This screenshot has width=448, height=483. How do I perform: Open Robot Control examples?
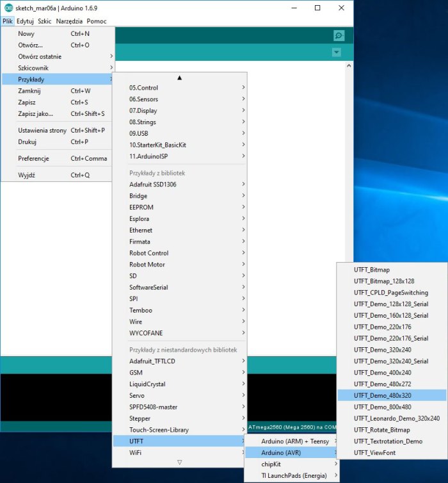[x=180, y=253]
